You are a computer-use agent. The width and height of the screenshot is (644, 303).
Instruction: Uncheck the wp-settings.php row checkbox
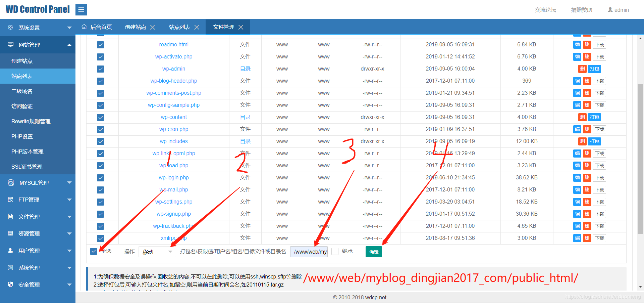pos(100,202)
